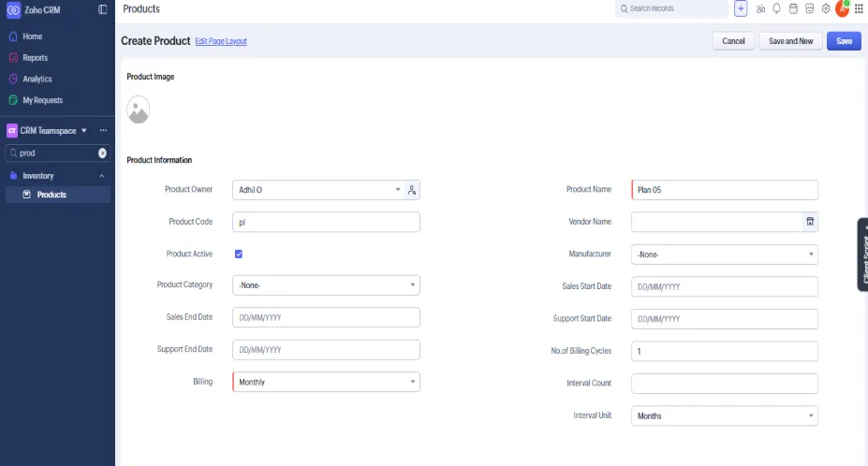
Task: Uncheck the Product Active checkbox
Action: 239,254
